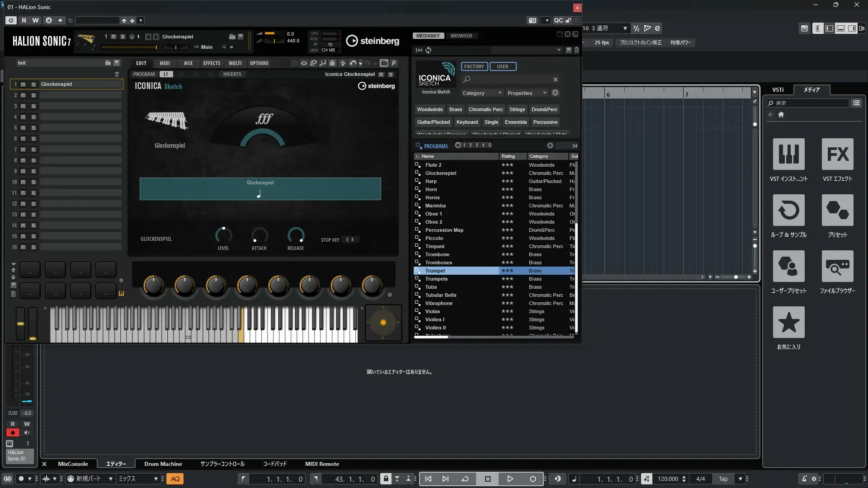Adjust the LEVEL knob of Glockenspiel

click(x=223, y=235)
